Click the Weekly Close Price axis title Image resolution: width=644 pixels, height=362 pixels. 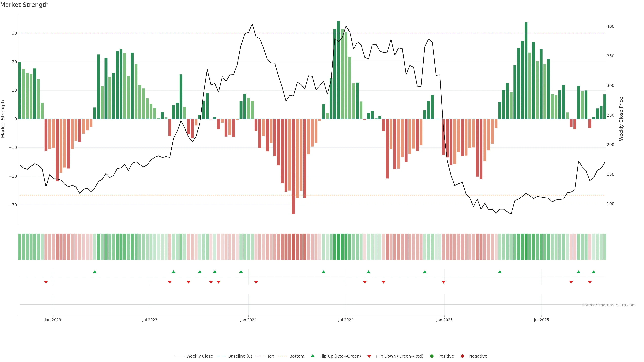tap(621, 119)
